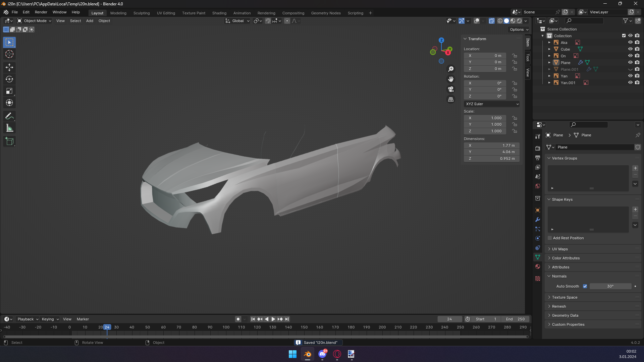Select the Move tool in toolbar
Screen dimensions: 644x362
pyautogui.click(x=9, y=67)
